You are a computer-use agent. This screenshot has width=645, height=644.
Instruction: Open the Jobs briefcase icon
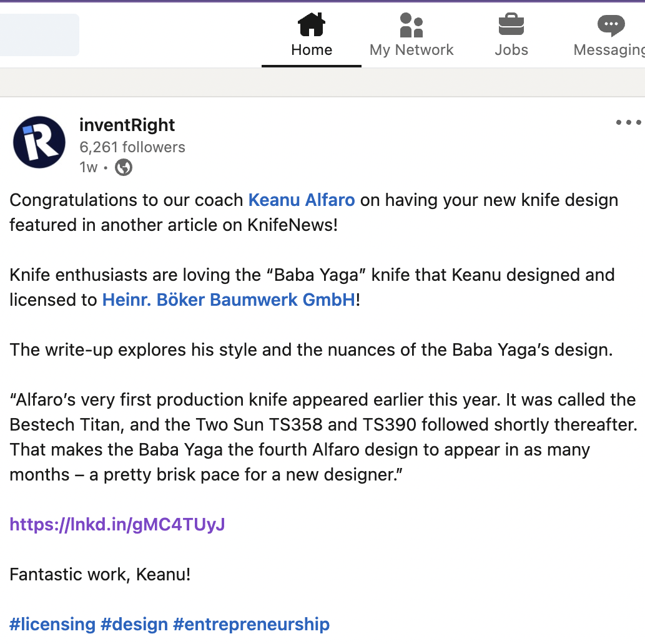pos(511,25)
